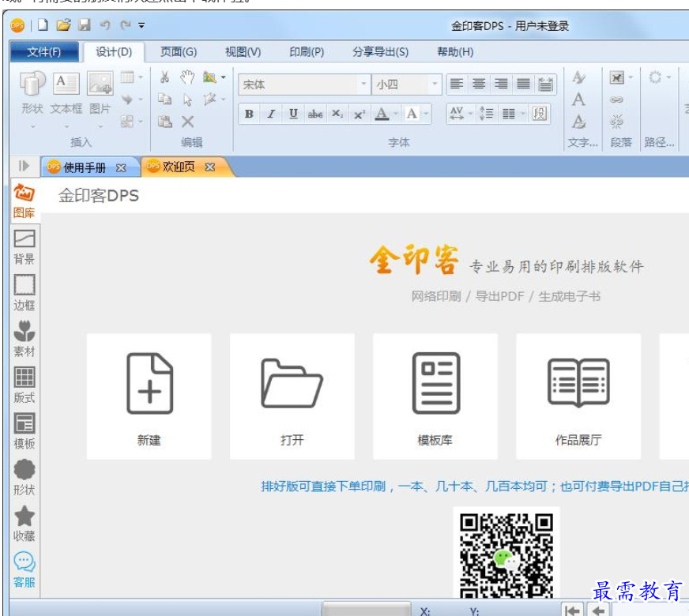This screenshot has width=689, height=616.
Task: Justify text alignment
Action: 523,84
